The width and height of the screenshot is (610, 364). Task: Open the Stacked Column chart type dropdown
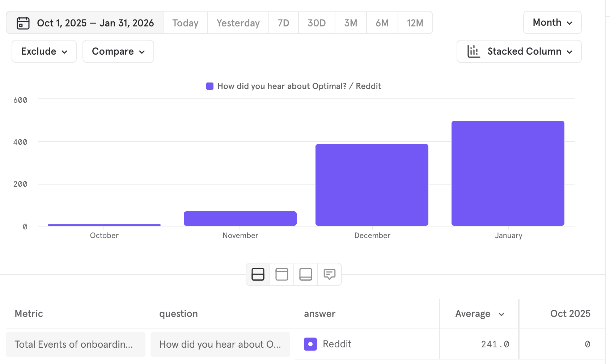(x=519, y=51)
